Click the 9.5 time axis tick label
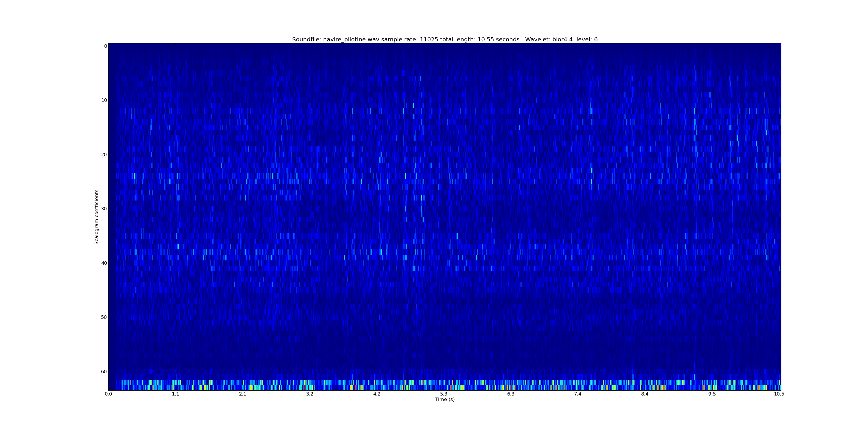Viewport: 868px width, 434px height. tap(712, 394)
